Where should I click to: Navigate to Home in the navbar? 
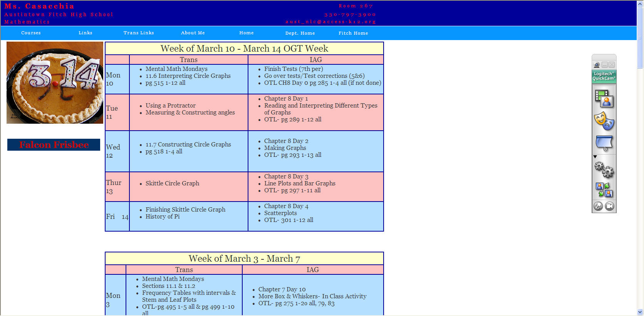(x=247, y=33)
